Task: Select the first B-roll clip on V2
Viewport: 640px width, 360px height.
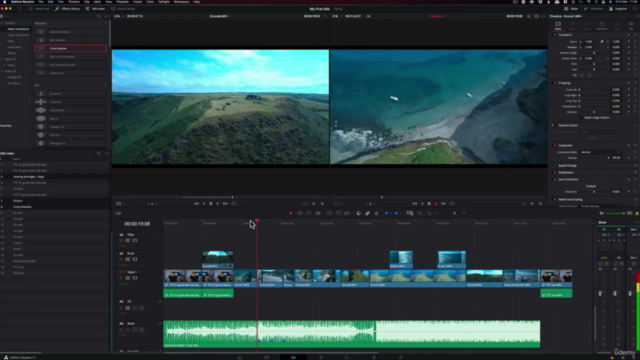Action: click(218, 260)
